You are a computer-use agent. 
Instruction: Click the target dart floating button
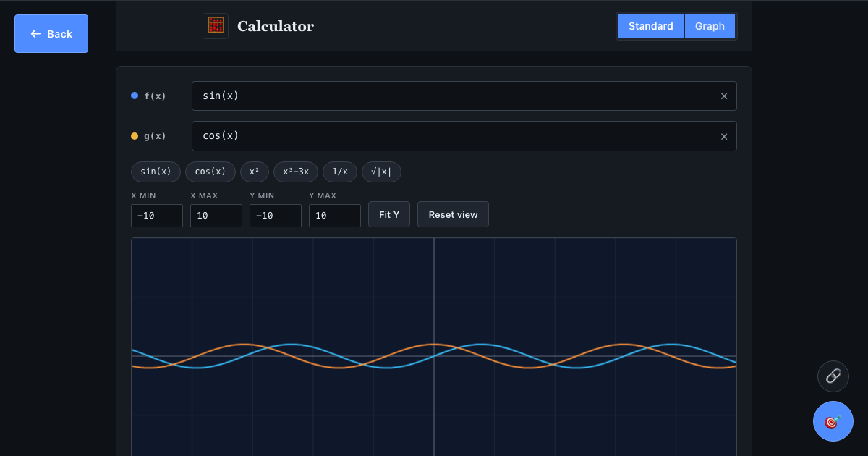tap(833, 421)
